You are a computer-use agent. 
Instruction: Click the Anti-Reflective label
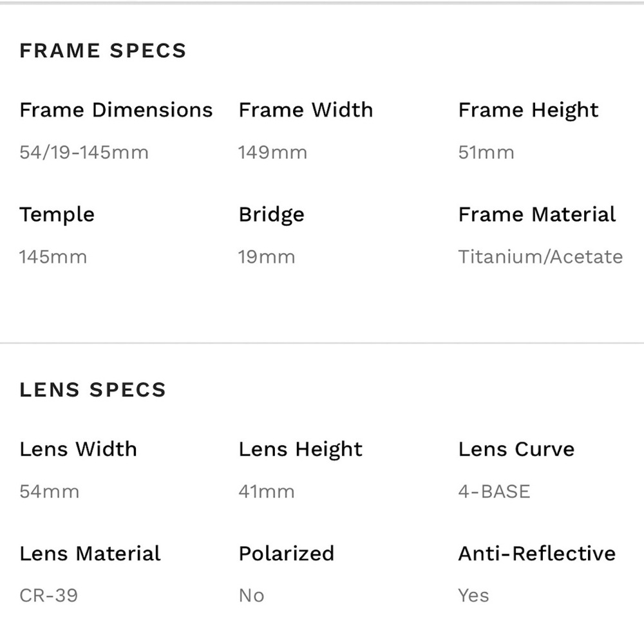pyautogui.click(x=537, y=553)
